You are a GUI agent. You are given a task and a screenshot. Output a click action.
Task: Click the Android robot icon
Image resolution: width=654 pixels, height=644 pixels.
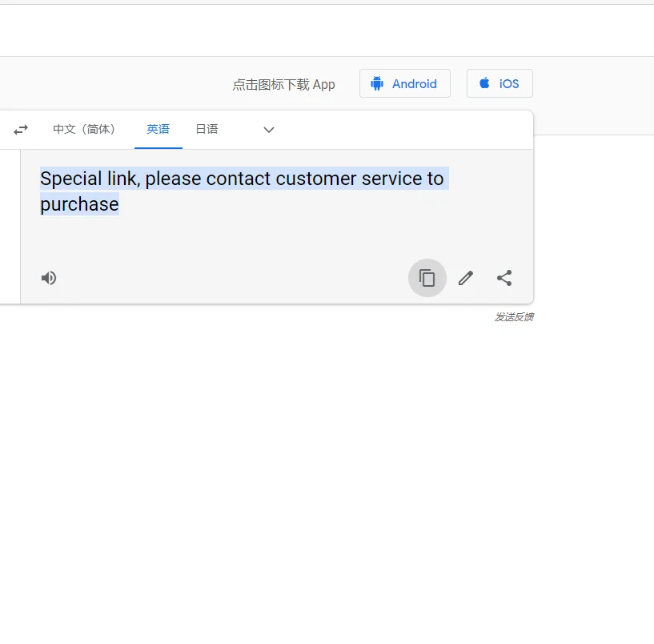pos(376,83)
